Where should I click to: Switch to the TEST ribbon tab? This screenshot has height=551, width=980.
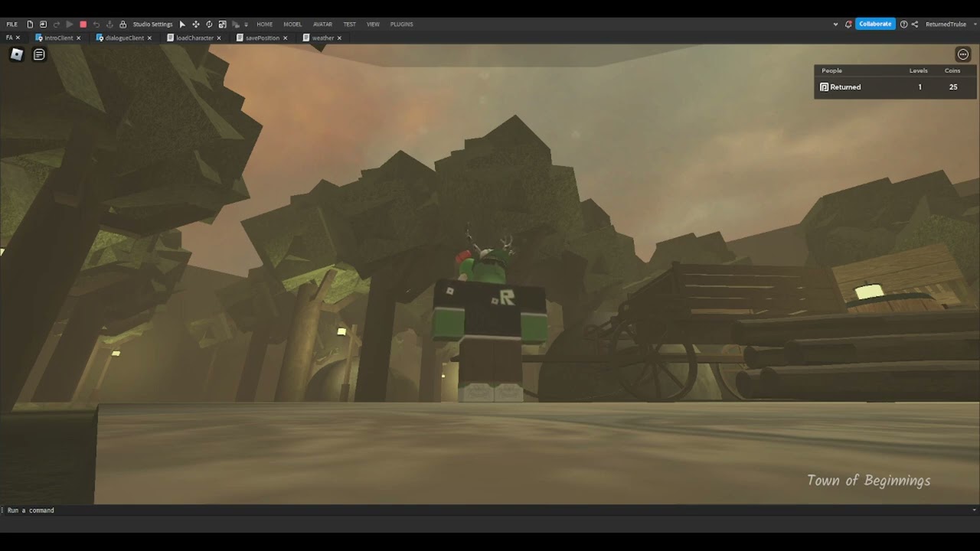349,24
